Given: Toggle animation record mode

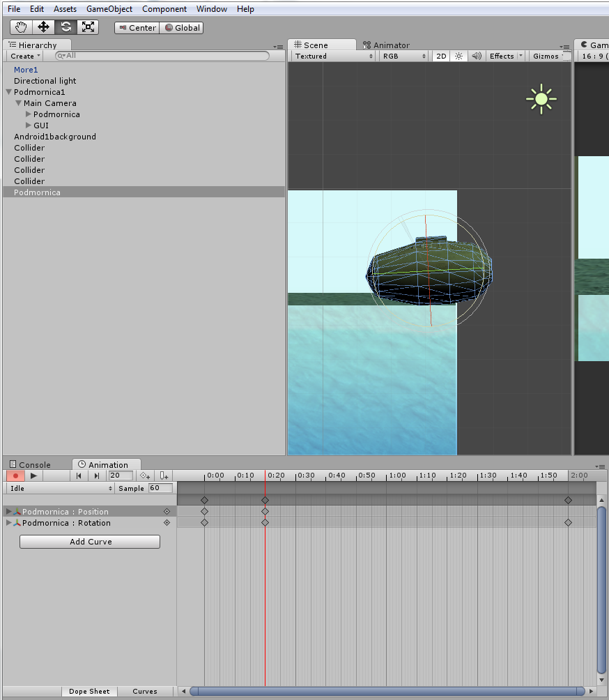Looking at the screenshot, I should 15,475.
